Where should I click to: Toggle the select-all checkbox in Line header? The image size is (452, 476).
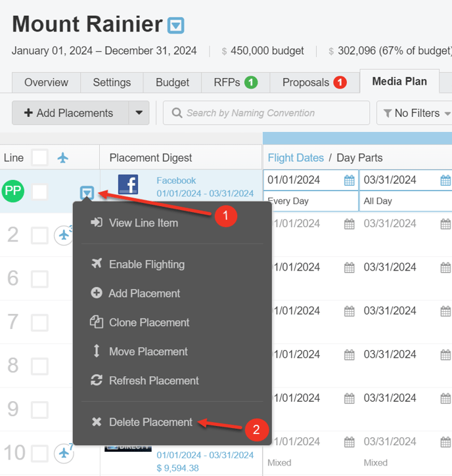tap(40, 158)
